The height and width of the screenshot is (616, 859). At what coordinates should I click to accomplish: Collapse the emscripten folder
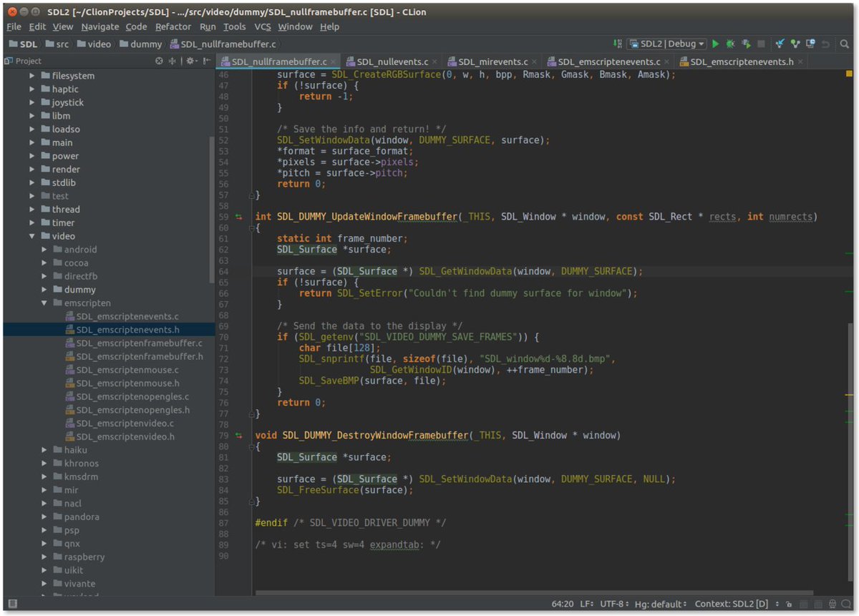(x=44, y=303)
